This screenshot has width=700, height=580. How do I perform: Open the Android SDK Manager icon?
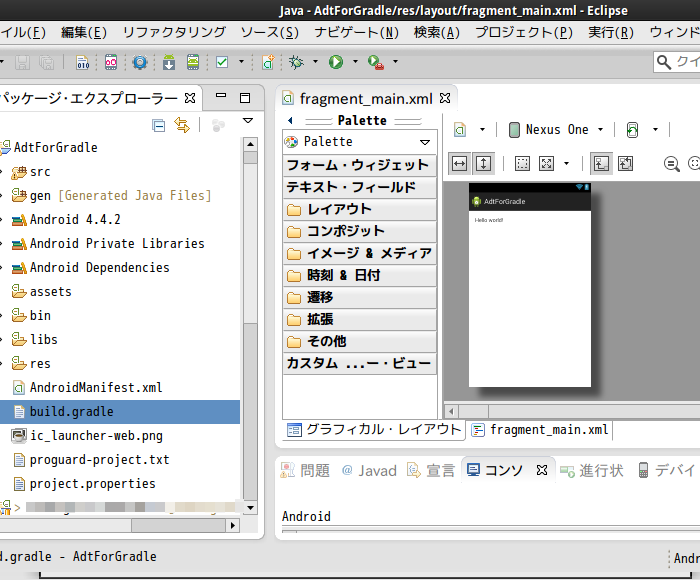(x=169, y=62)
